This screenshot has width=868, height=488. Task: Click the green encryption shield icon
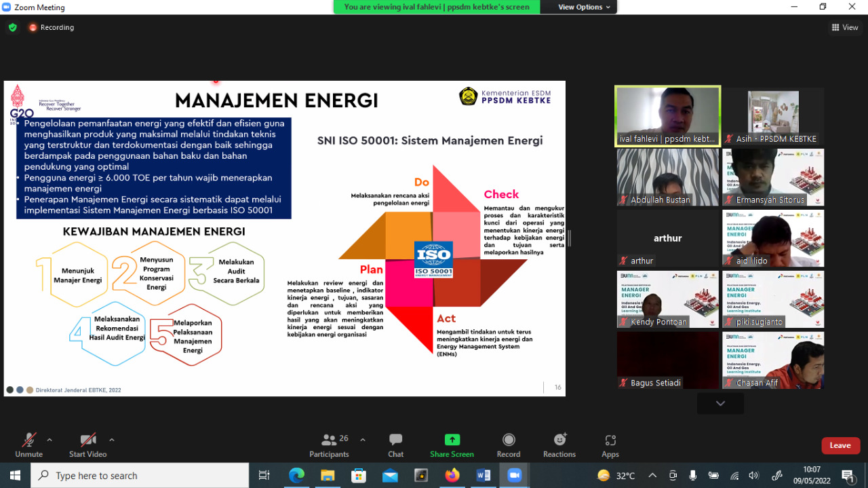pos(12,27)
